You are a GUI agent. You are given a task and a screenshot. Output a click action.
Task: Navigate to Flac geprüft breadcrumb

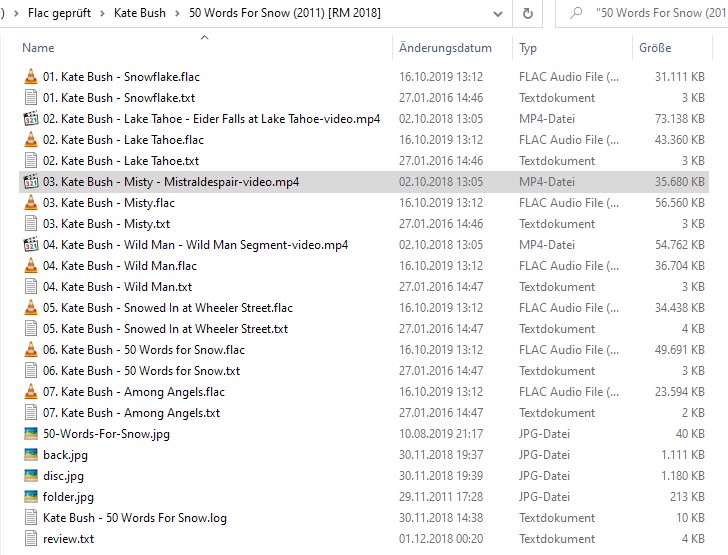tap(59, 13)
